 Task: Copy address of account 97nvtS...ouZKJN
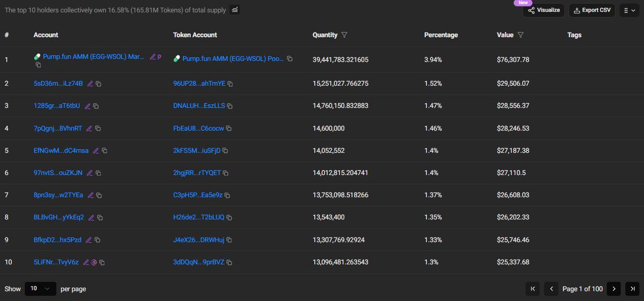point(98,173)
